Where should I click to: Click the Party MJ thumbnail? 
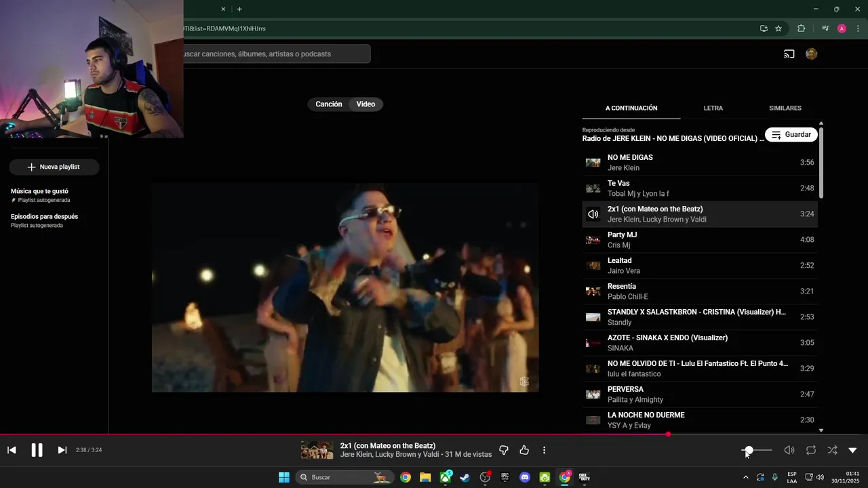pyautogui.click(x=593, y=240)
